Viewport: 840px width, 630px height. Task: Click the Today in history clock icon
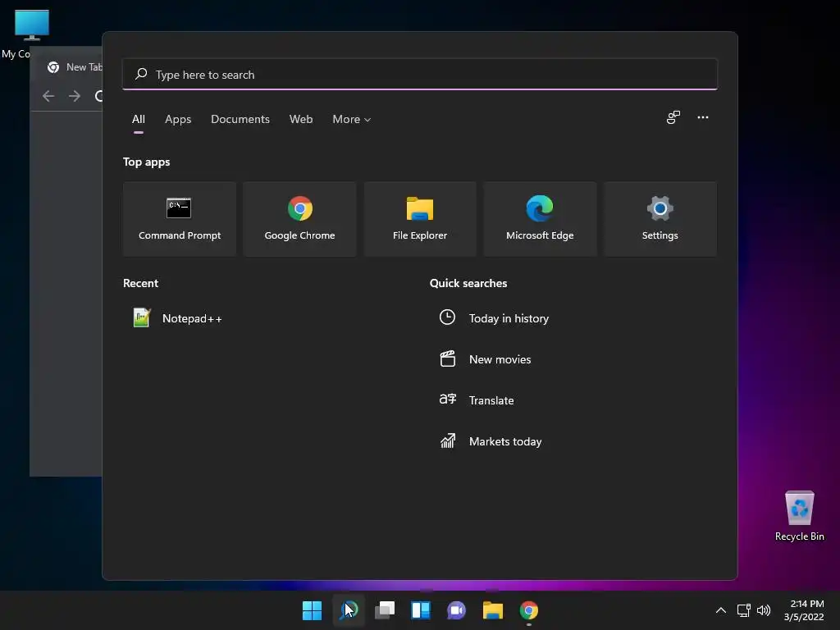(447, 317)
